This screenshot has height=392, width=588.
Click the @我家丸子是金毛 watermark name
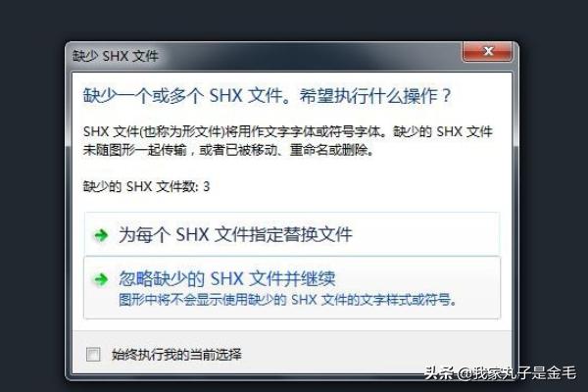point(516,373)
